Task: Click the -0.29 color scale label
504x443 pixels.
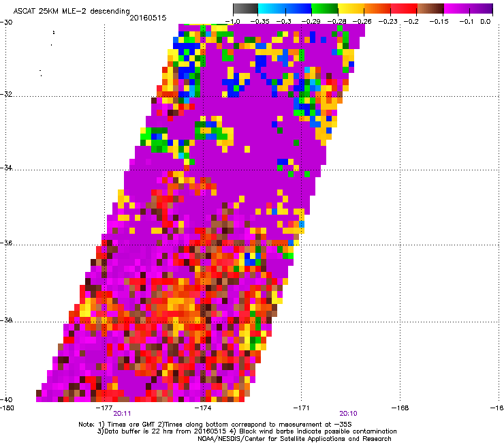Action: 311,22
